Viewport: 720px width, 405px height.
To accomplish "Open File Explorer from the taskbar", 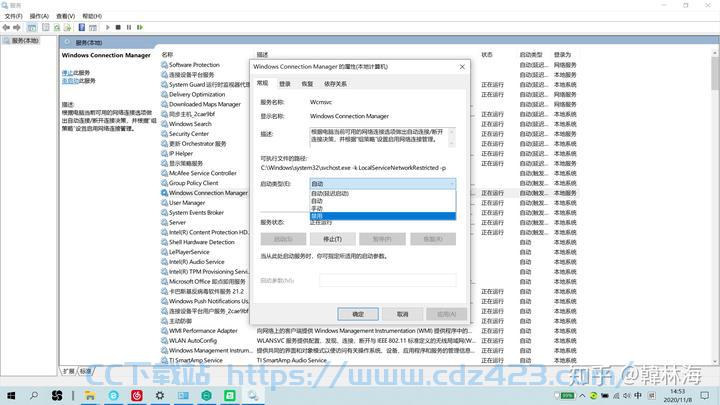I will coord(90,395).
